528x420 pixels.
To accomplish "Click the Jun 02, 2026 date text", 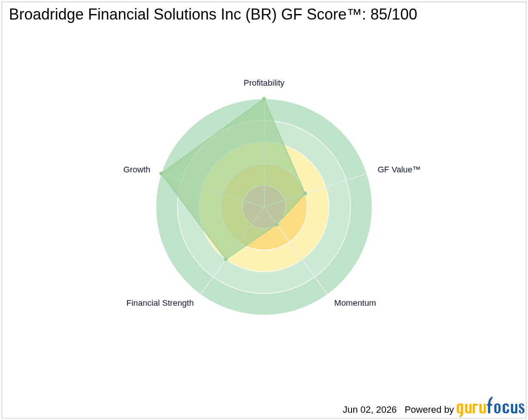I will [x=369, y=410].
